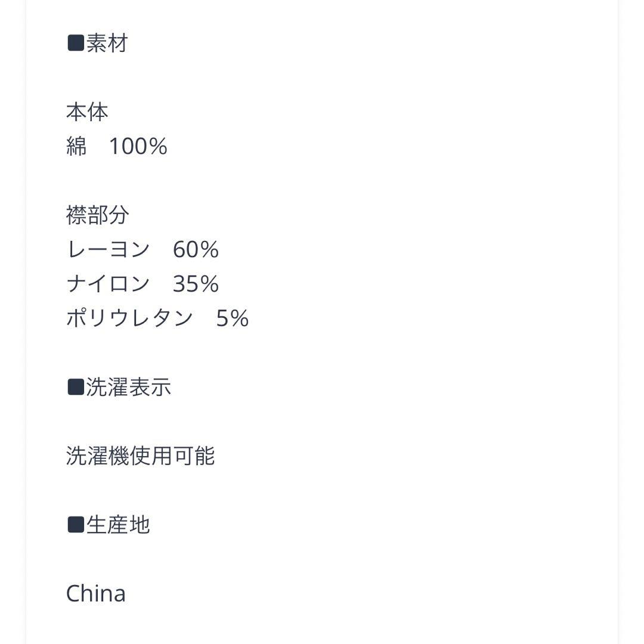The image size is (644, 644).
Task: Click the 襟部分 label
Action: (x=98, y=215)
